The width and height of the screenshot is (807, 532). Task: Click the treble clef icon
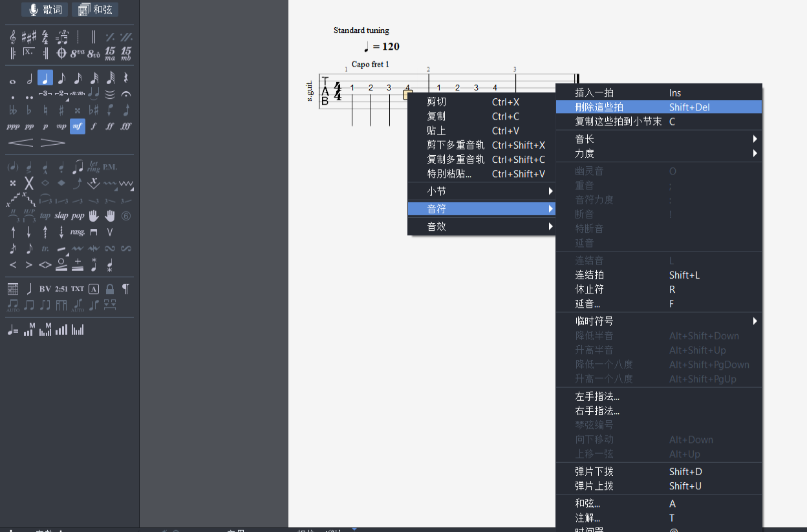tap(13, 37)
